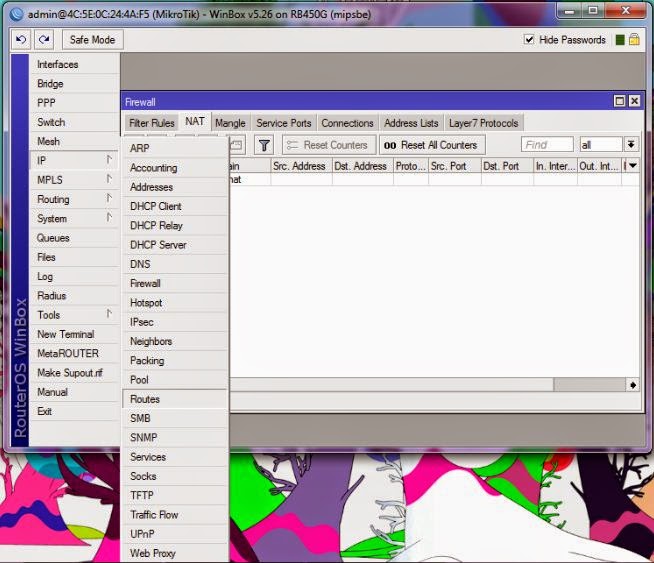The width and height of the screenshot is (654, 563).
Task: Open the Bridge menu item
Action: tap(75, 83)
